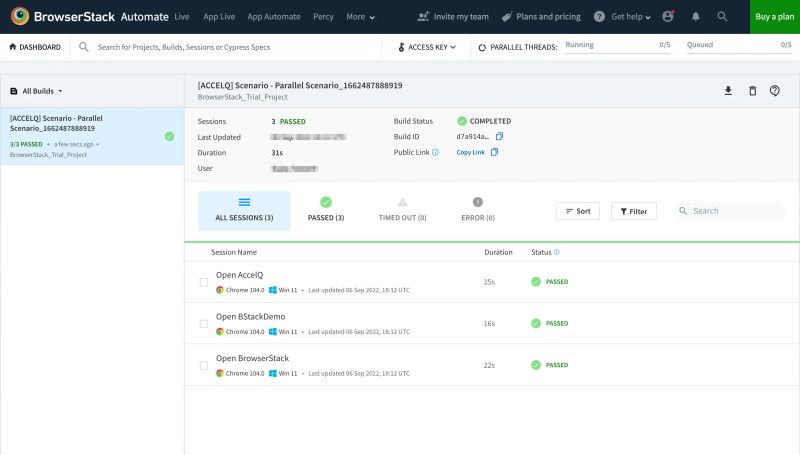Image resolution: width=800 pixels, height=455 pixels.
Task: Click the All Builds document icon
Action: coord(14,91)
